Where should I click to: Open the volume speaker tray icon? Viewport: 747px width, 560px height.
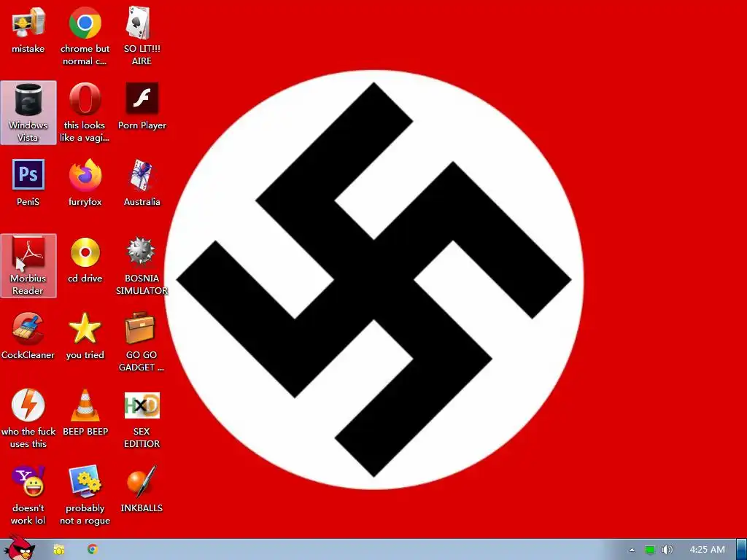pyautogui.click(x=667, y=550)
